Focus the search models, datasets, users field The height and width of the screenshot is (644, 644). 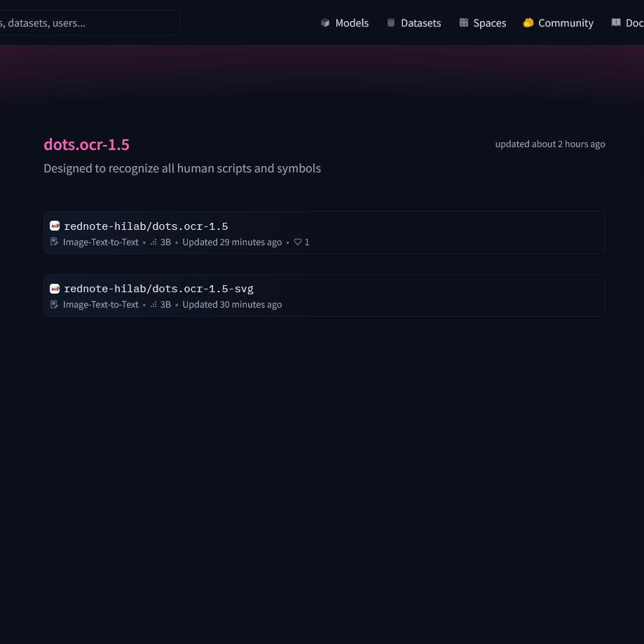point(90,22)
